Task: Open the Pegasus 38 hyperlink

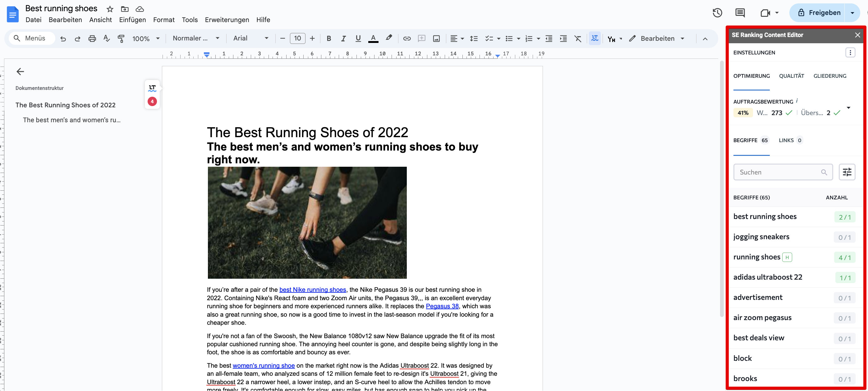Action: [442, 306]
